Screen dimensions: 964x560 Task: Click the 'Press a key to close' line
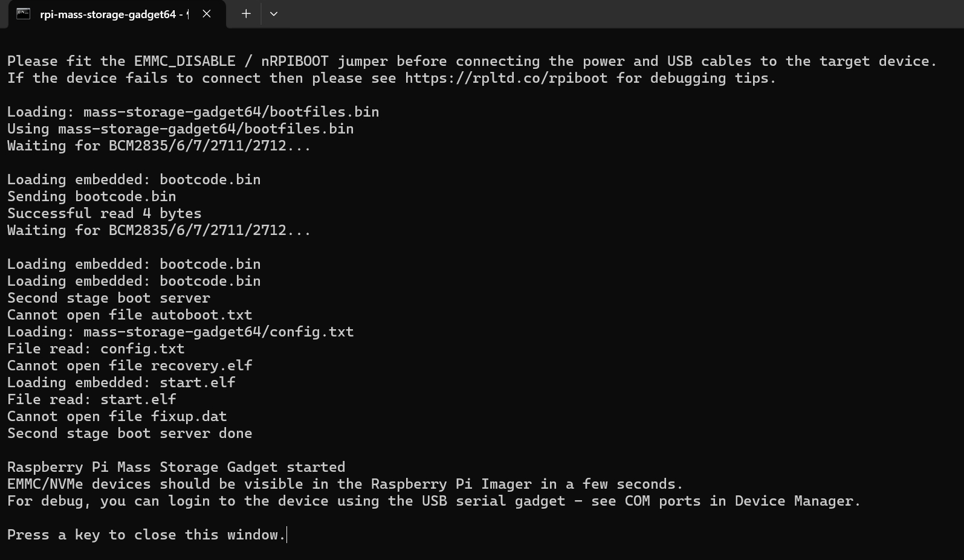[x=145, y=535]
